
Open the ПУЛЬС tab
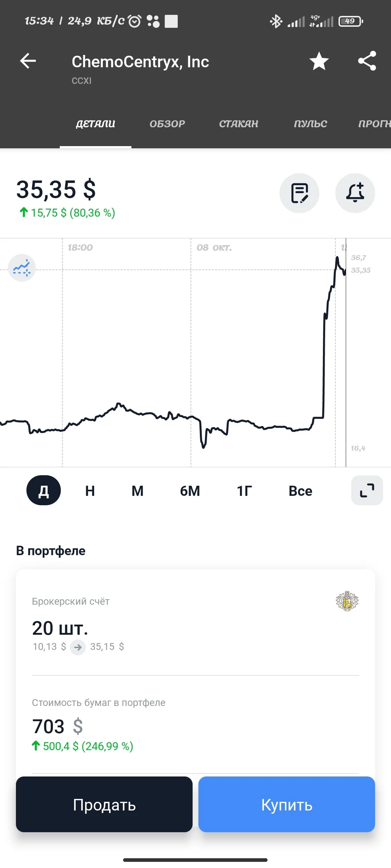pos(310,124)
